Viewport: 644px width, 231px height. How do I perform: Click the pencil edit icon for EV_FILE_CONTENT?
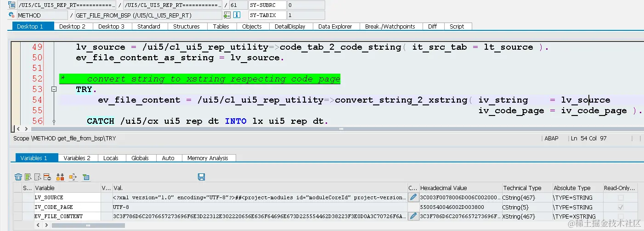[413, 216]
